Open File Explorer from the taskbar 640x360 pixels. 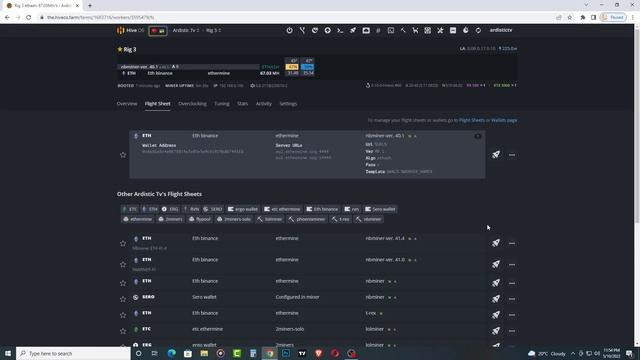(x=204, y=353)
